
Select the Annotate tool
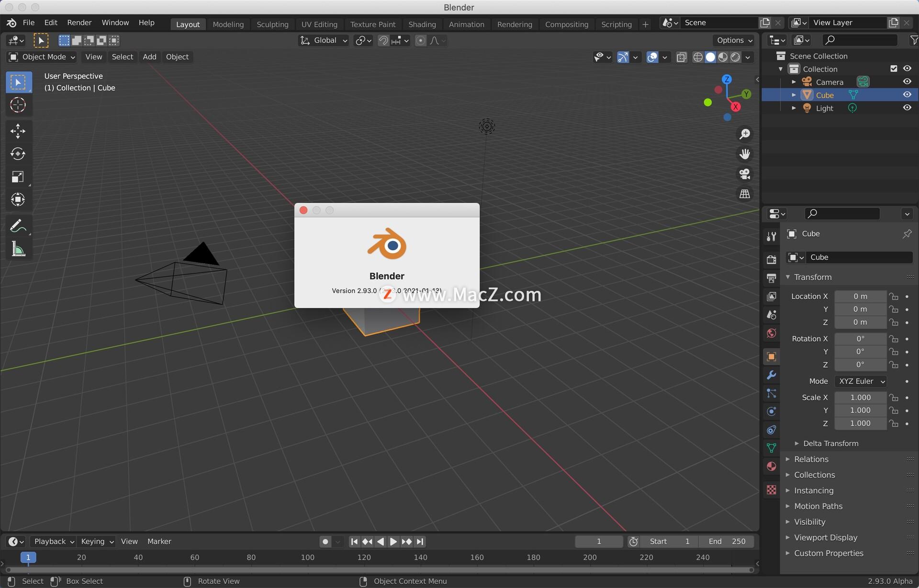tap(18, 225)
